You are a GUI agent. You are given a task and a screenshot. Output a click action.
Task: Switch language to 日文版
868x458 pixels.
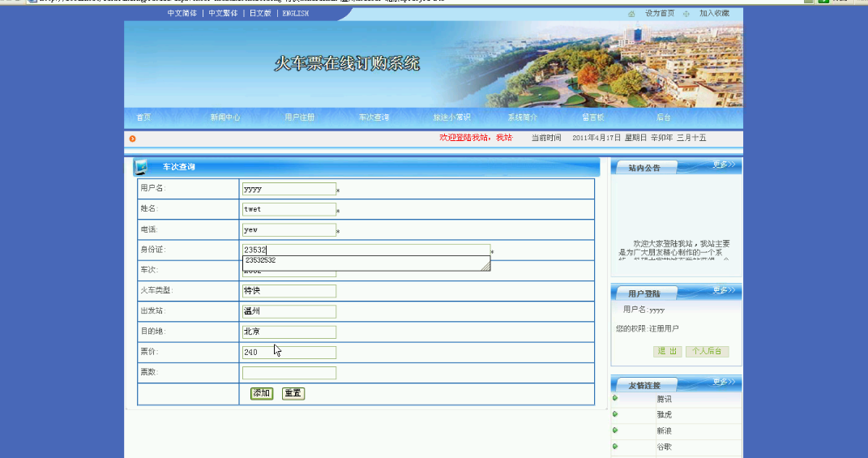click(x=260, y=13)
